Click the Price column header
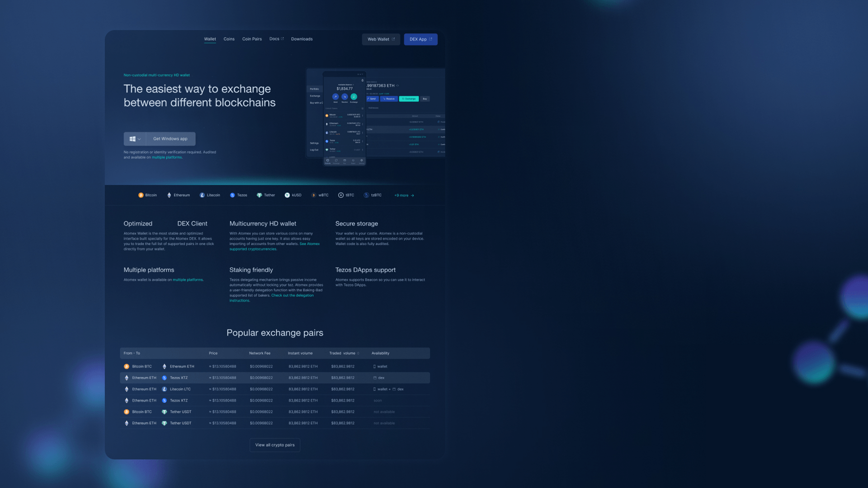 coord(213,353)
